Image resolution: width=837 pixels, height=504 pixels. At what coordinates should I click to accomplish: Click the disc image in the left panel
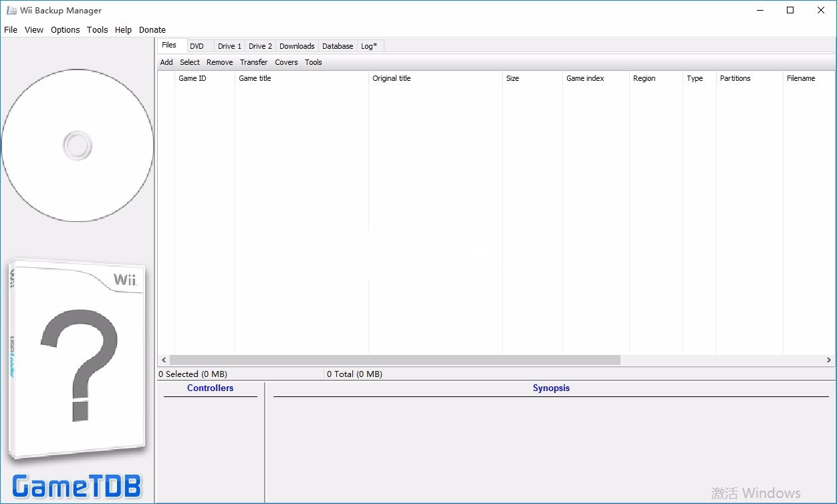[x=78, y=145]
